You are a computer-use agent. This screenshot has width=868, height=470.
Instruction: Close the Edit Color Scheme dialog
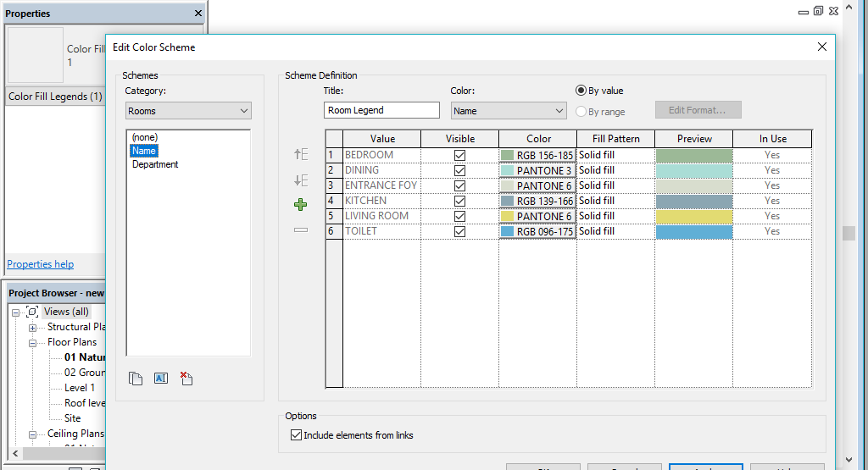(822, 47)
